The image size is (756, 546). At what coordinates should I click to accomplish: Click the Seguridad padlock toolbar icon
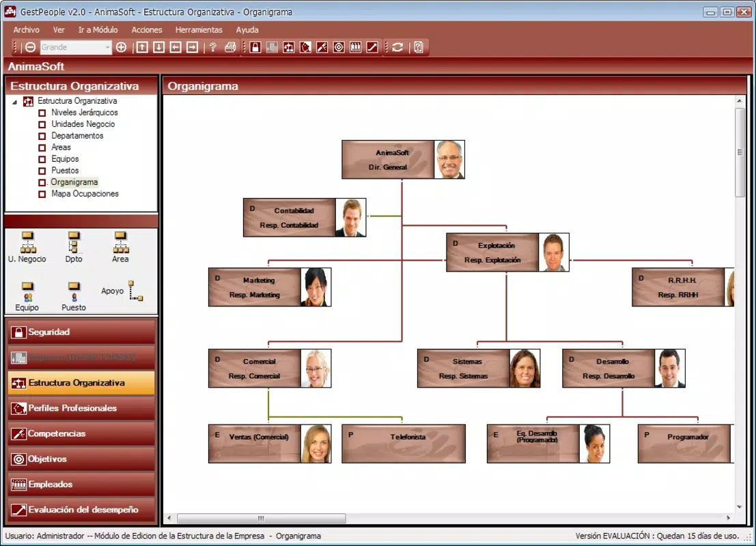[x=255, y=47]
